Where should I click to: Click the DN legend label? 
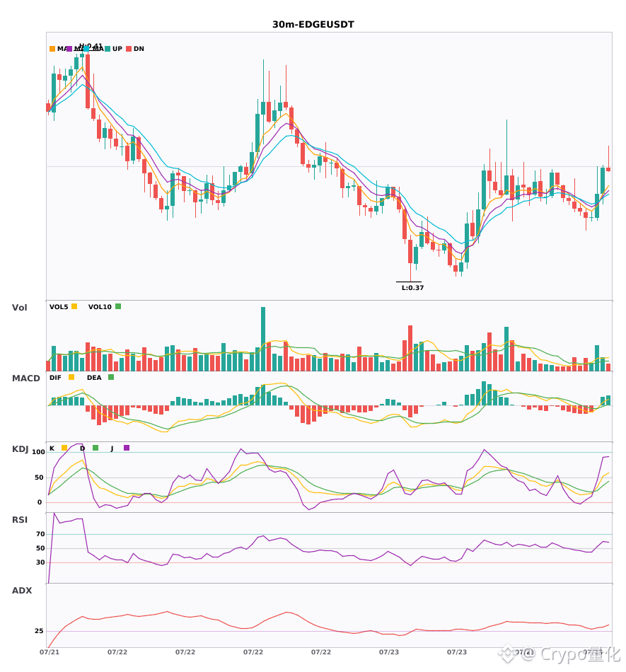139,49
